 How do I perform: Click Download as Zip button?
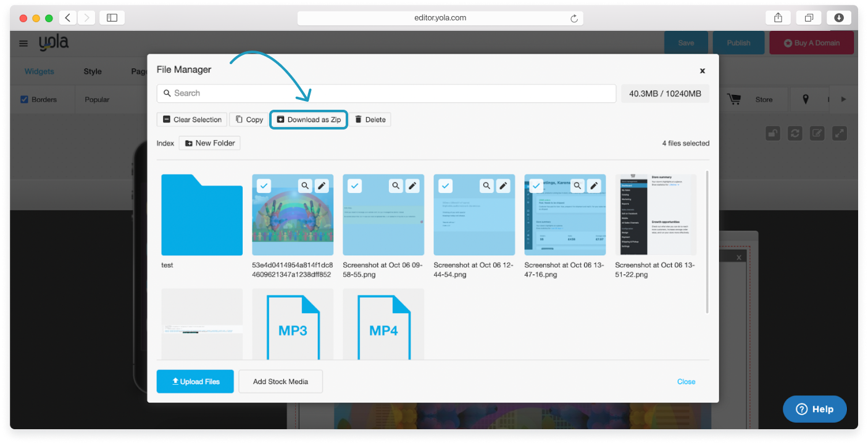[x=309, y=120]
